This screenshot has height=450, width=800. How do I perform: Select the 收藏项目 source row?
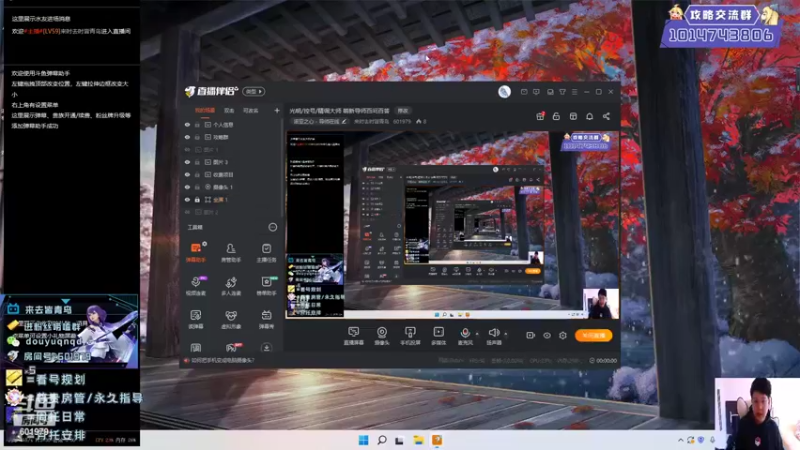tap(230, 174)
